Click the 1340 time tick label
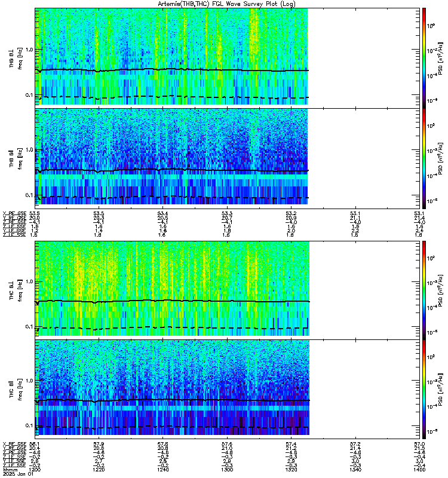Viewport: 448px width, 478px height. tap(355, 470)
